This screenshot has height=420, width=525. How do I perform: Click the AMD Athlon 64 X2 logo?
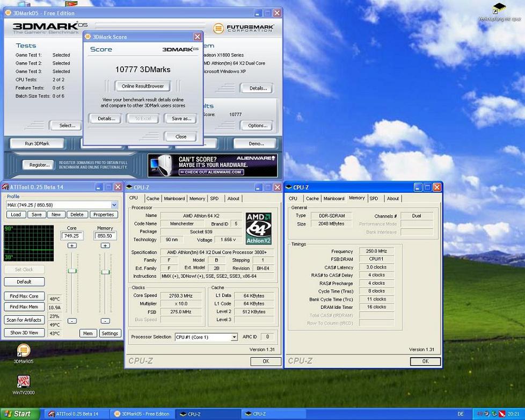click(x=259, y=228)
